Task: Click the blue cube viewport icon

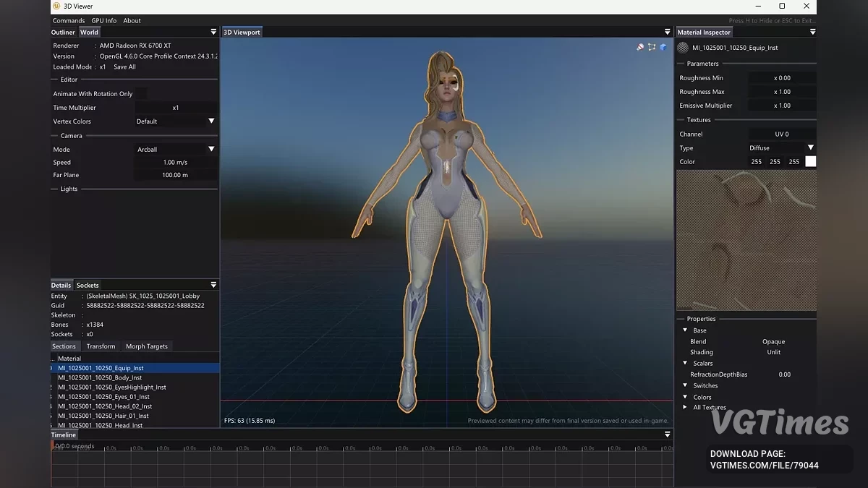Action: coord(663,47)
